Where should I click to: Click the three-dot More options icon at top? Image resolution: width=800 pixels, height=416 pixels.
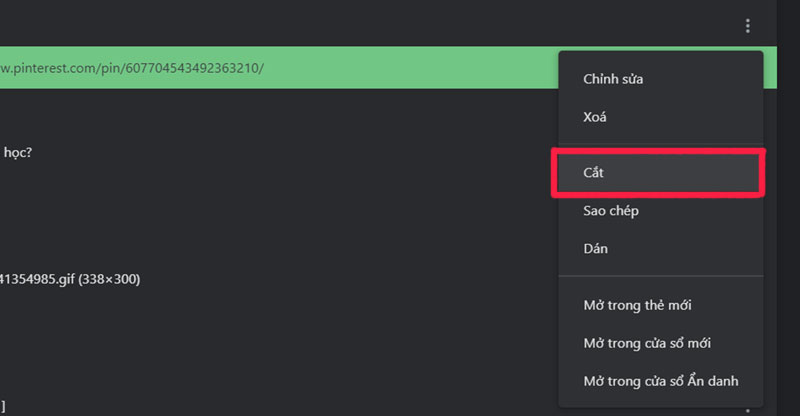tap(747, 26)
